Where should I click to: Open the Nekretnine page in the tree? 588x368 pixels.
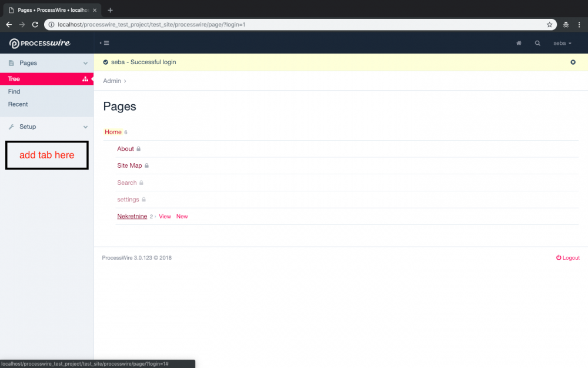tap(132, 216)
